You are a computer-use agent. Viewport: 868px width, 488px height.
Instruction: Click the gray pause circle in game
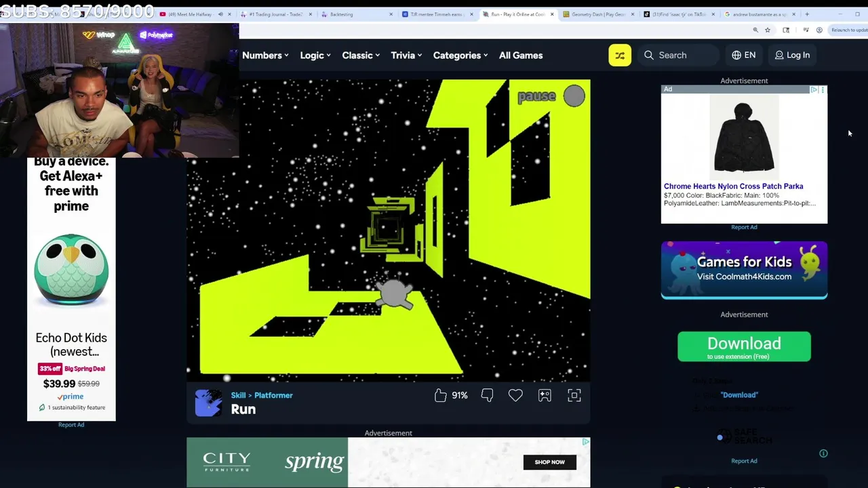(574, 96)
